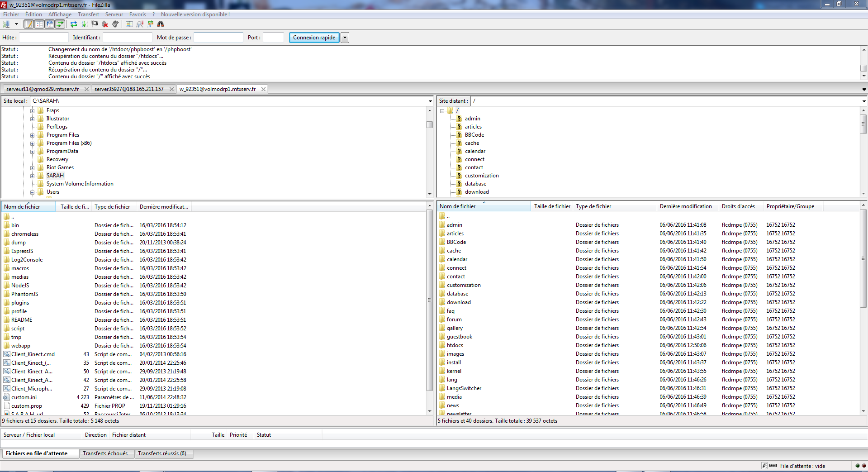Click the refresh file lists icon
This screenshot has width=868, height=472.
click(74, 24)
